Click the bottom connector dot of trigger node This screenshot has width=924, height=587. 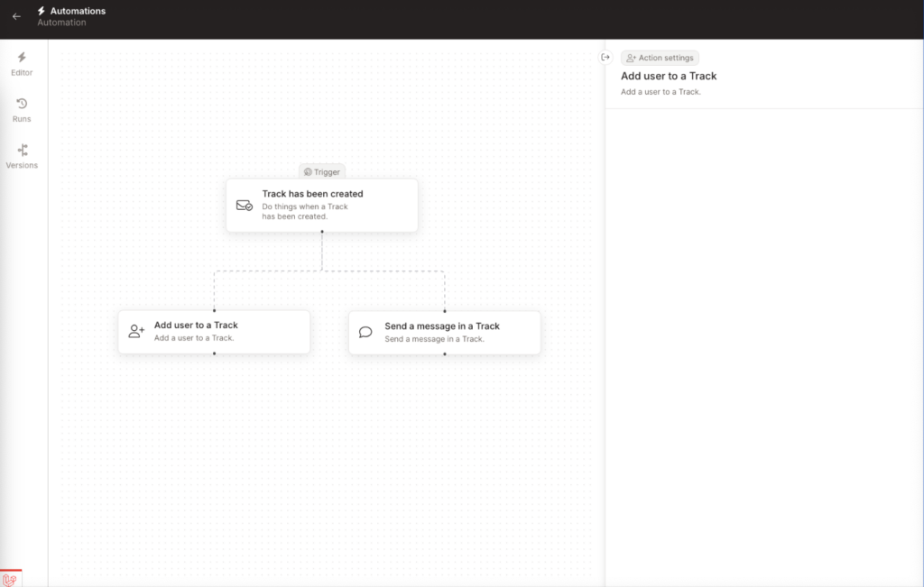(322, 232)
